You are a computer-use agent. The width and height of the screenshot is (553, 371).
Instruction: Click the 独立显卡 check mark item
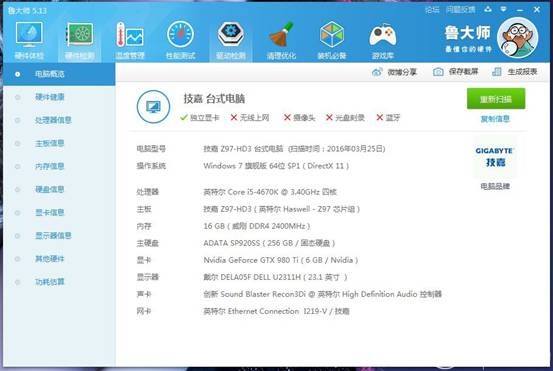pos(199,118)
